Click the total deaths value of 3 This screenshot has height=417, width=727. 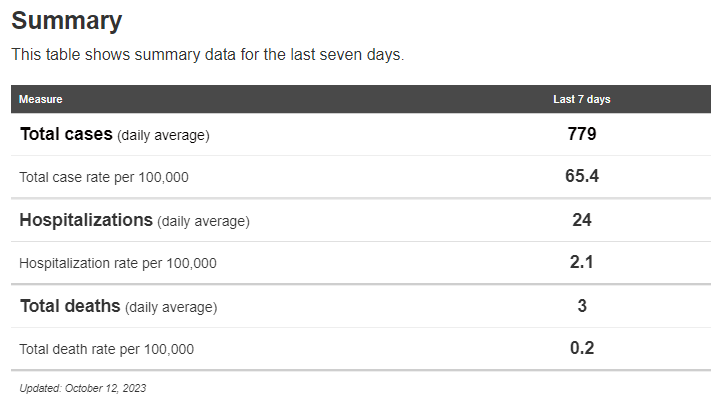tap(582, 306)
